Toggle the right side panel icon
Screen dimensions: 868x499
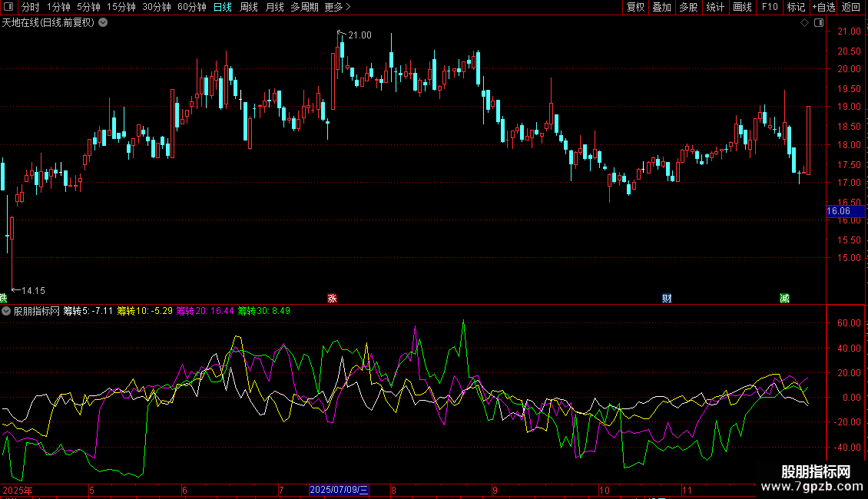pos(819,23)
